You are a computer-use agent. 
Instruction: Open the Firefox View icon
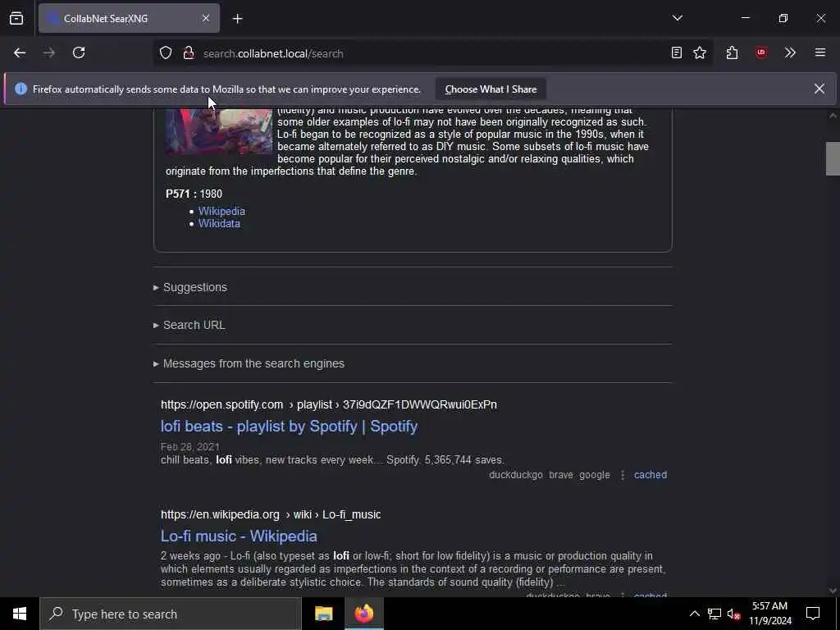click(x=16, y=18)
